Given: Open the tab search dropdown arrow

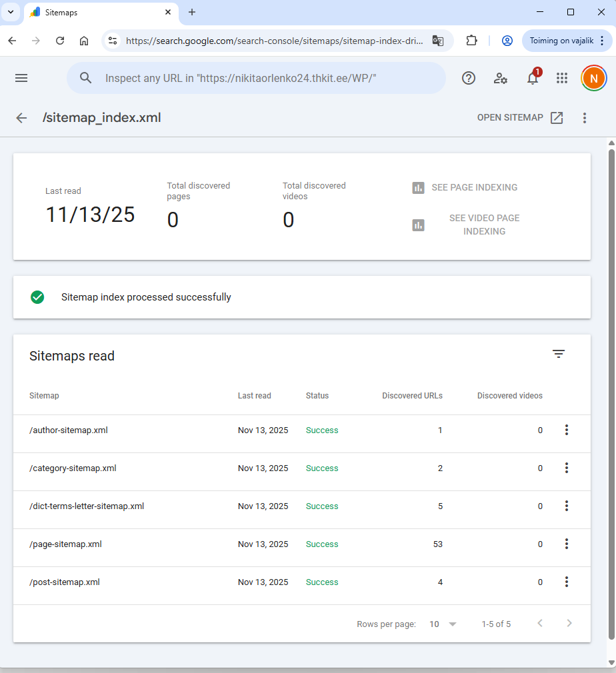Looking at the screenshot, I should click(11, 12).
